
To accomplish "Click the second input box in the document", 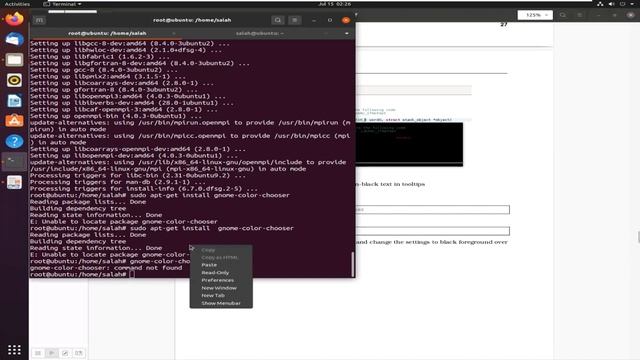I will 433,231.
